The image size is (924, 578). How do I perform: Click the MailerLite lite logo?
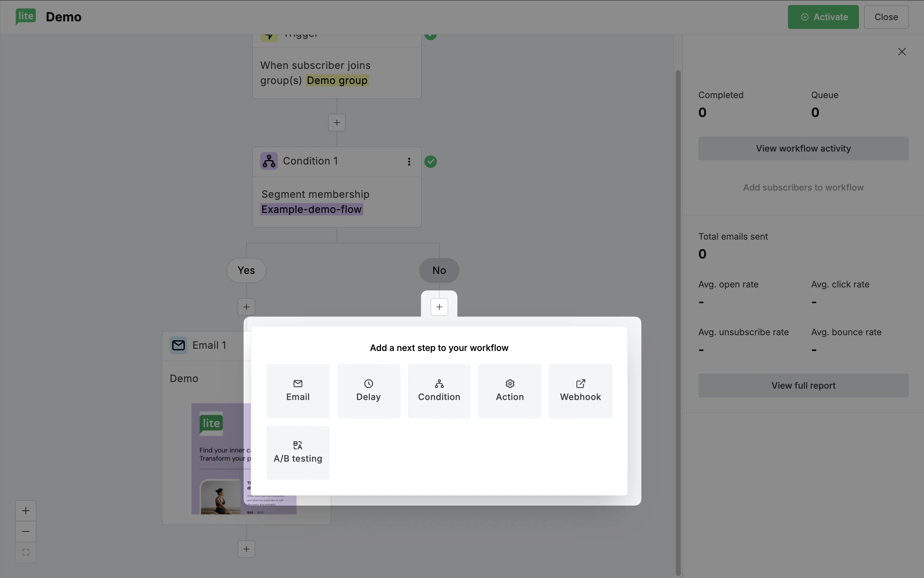point(25,16)
